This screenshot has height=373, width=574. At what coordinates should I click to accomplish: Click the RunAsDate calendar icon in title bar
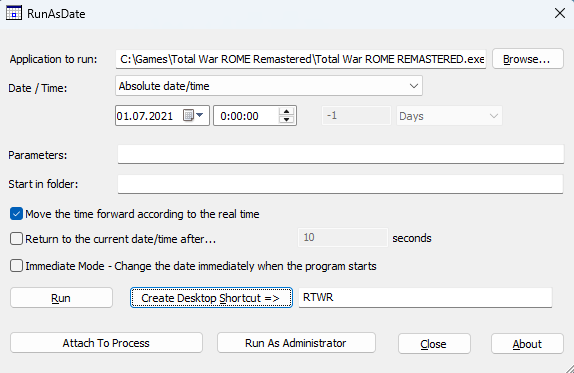(14, 13)
